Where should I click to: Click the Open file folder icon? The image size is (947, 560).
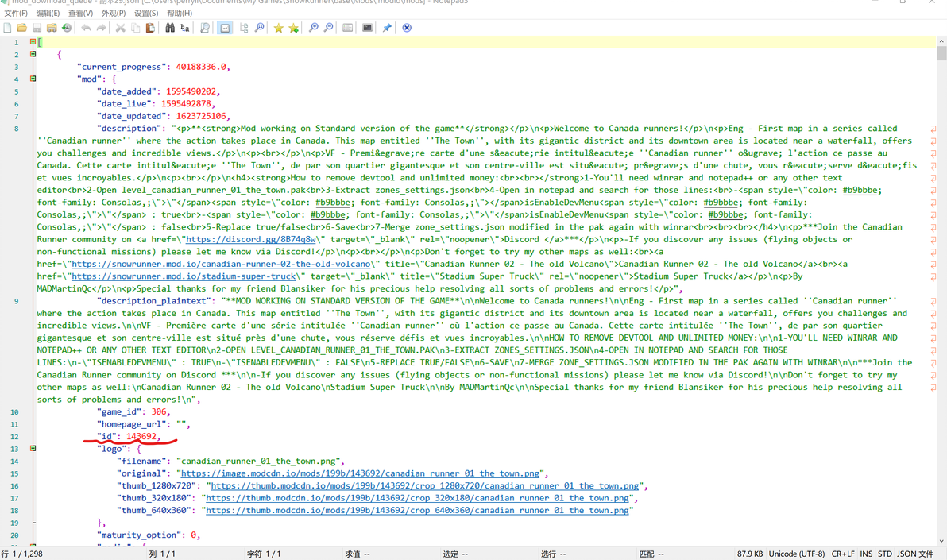pos(21,28)
